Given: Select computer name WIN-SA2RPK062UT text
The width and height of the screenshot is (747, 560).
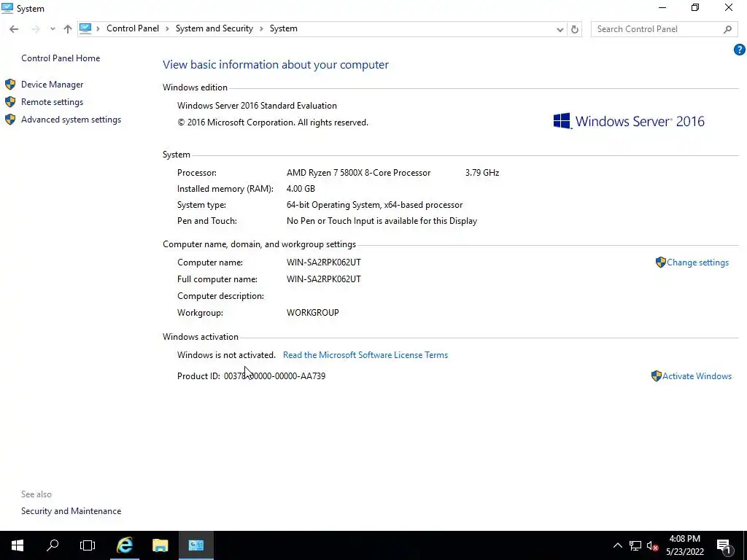Looking at the screenshot, I should [323, 262].
